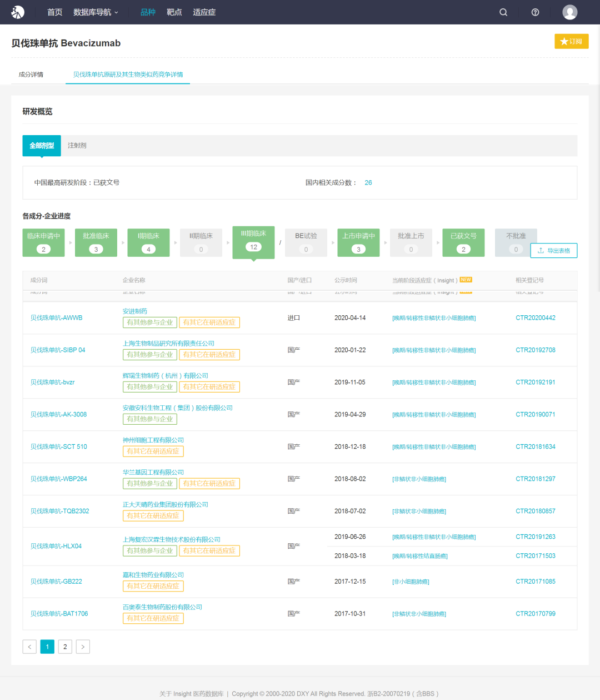This screenshot has height=700, width=600.
Task: Open 贝伐珠单抗-BAT1706 ingredient link
Action: click(x=59, y=614)
